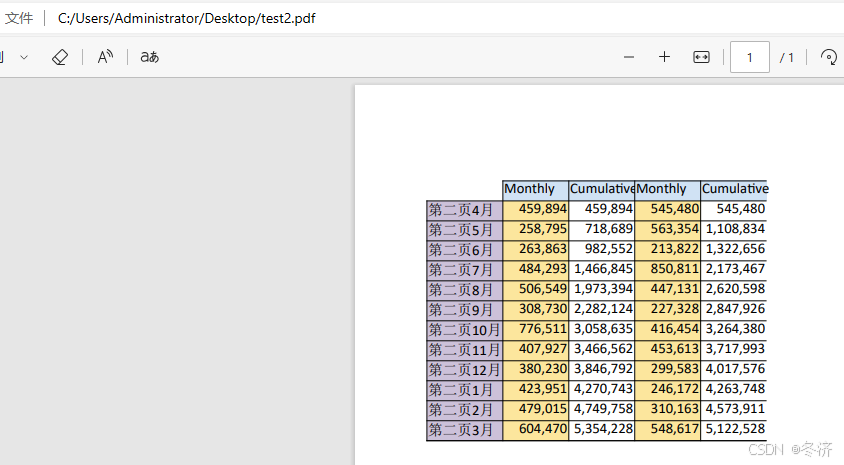Select the value 3,466,562
This screenshot has width=844, height=465.
(603, 348)
